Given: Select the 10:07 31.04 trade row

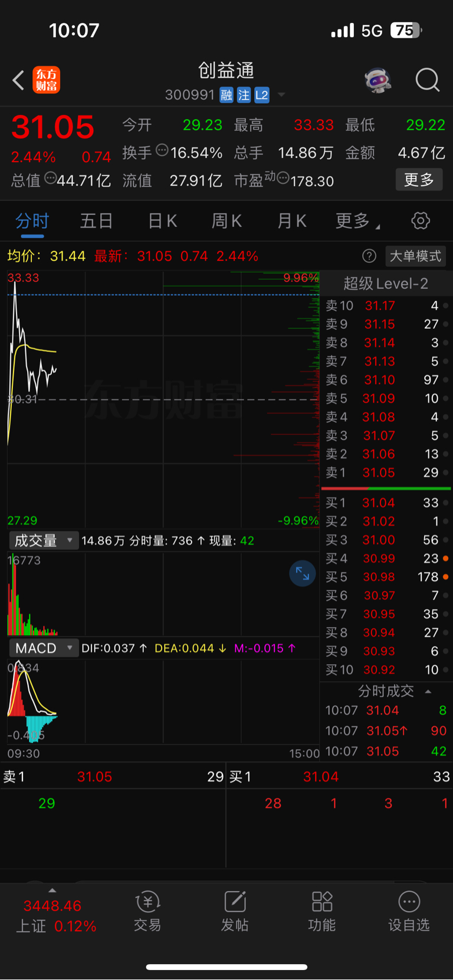Looking at the screenshot, I should 387,711.
